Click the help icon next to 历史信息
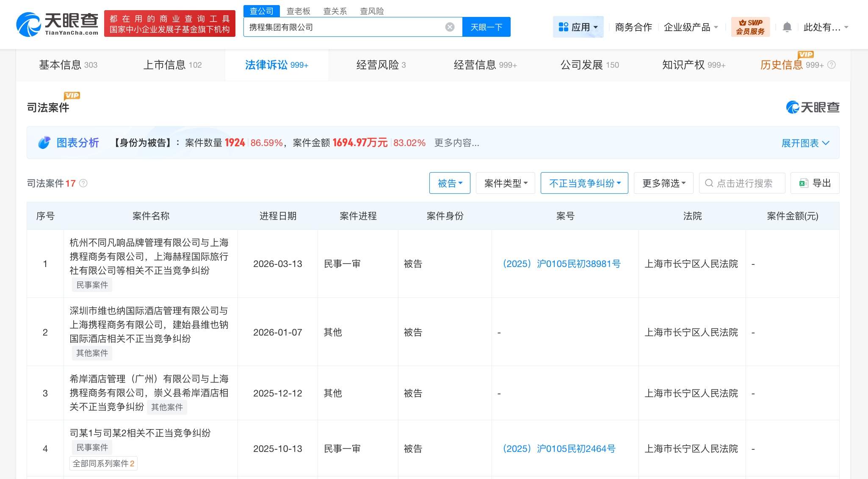Viewport: 868px width, 479px height. (832, 65)
